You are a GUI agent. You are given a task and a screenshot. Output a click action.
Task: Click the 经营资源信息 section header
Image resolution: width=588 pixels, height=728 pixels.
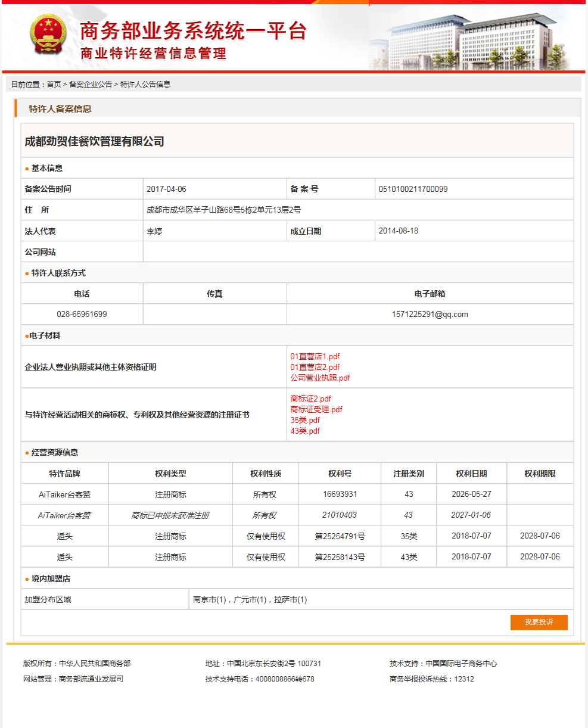(x=55, y=452)
